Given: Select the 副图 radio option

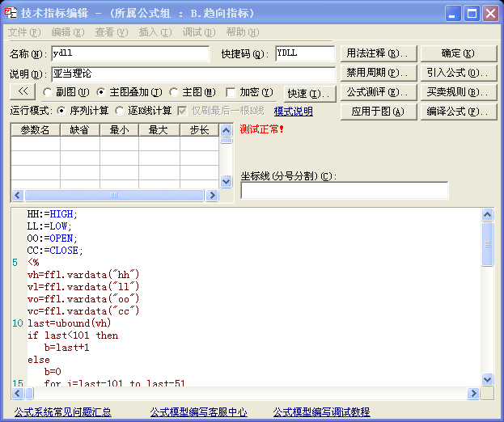Looking at the screenshot, I should pos(48,92).
